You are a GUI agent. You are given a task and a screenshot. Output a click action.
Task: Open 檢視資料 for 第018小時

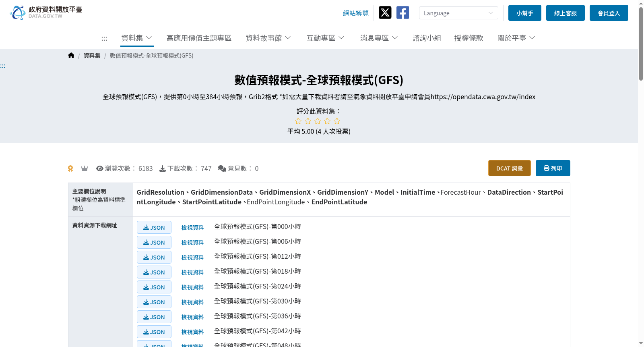coord(193,272)
